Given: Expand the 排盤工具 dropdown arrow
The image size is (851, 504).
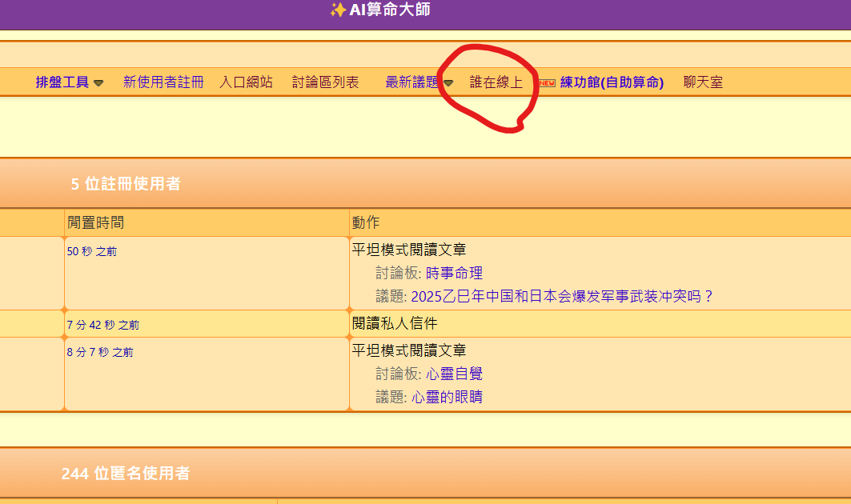Looking at the screenshot, I should point(98,82).
